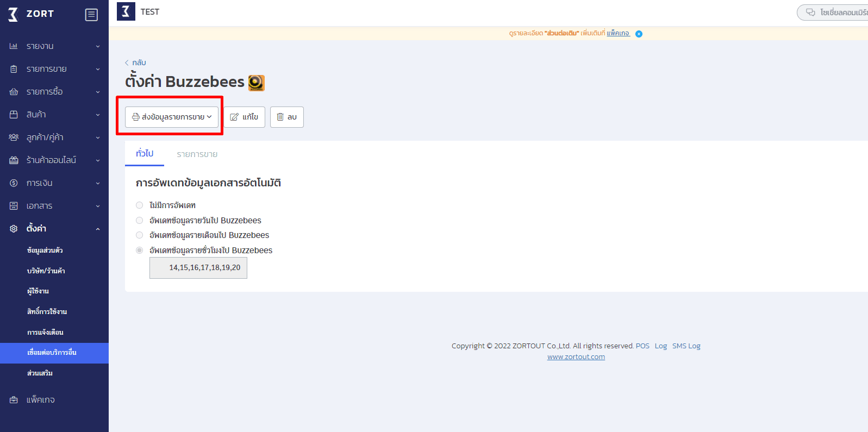Click the trash can delete icon
The height and width of the screenshot is (432, 868).
[x=280, y=117]
